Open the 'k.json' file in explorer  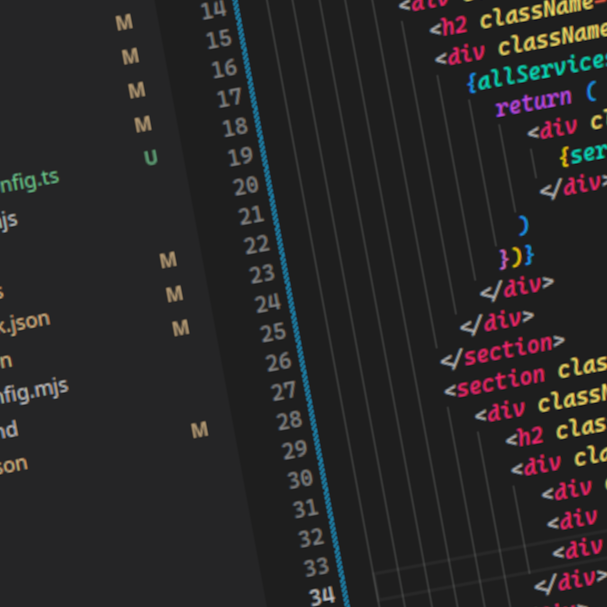coord(25,322)
